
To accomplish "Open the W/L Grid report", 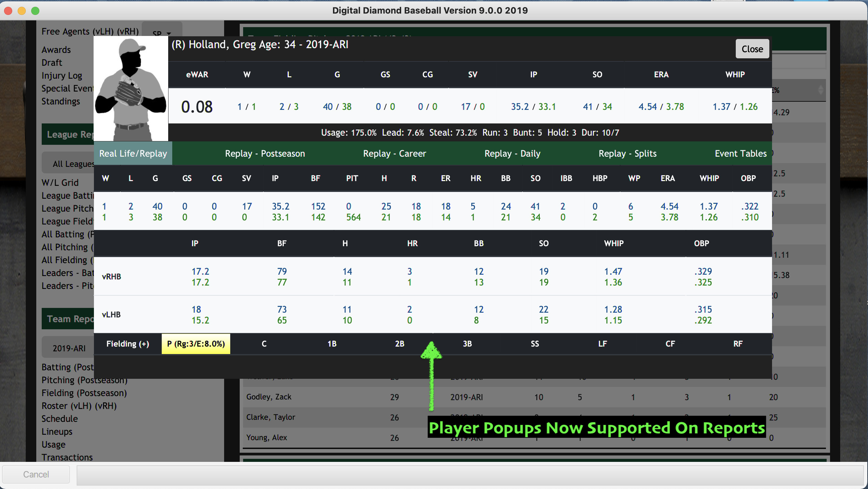I will pos(60,182).
